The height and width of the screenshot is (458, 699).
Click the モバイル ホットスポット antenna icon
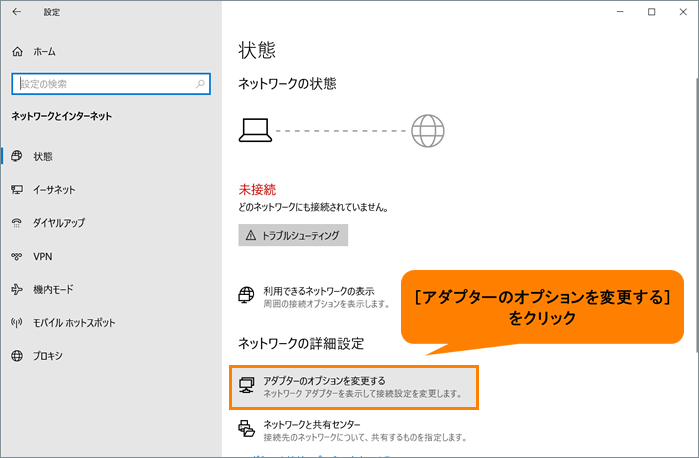point(16,323)
